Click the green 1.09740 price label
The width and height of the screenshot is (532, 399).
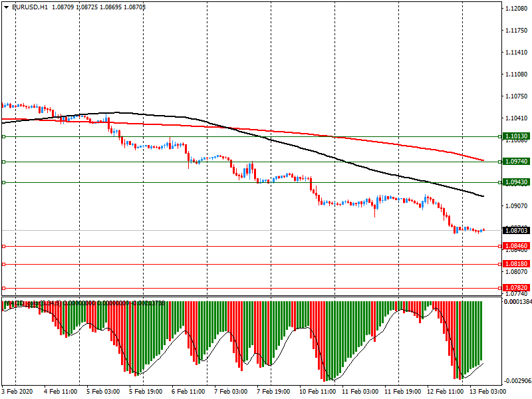click(516, 162)
